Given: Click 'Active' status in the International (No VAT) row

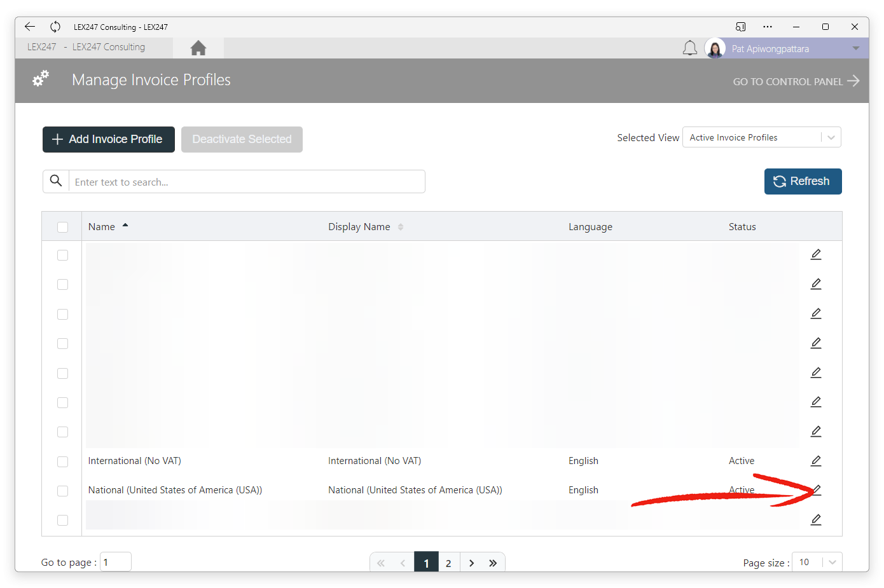Looking at the screenshot, I should (x=742, y=461).
